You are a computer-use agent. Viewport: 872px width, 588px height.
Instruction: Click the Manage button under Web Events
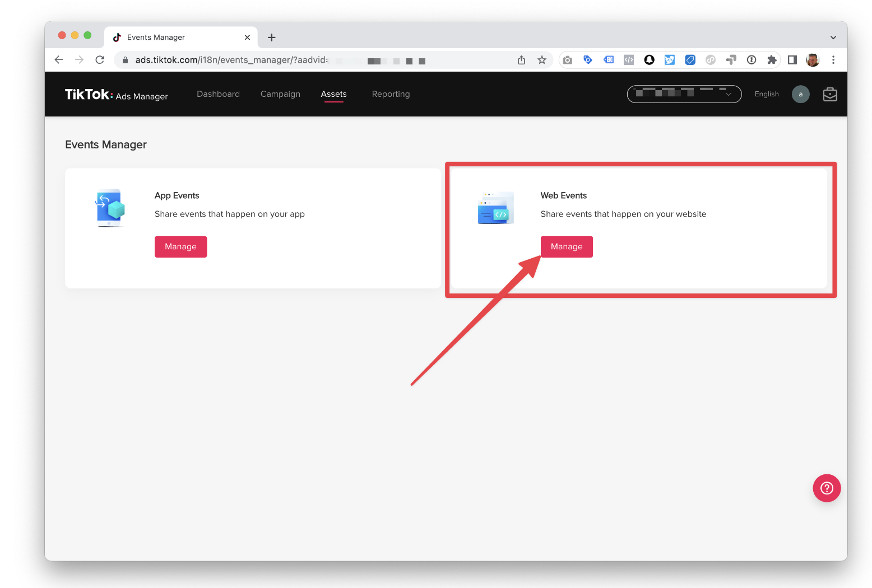tap(567, 246)
